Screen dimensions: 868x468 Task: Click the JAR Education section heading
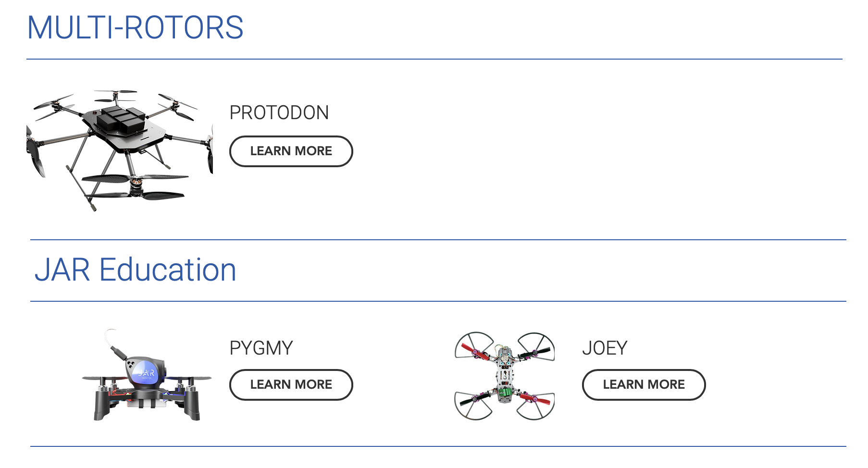tap(135, 270)
